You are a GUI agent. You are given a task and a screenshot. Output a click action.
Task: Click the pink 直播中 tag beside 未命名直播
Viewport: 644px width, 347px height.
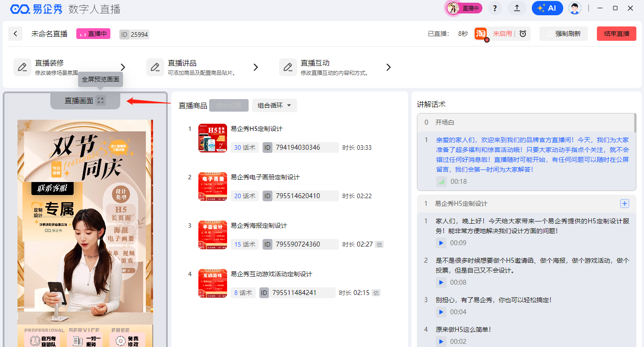tap(93, 34)
